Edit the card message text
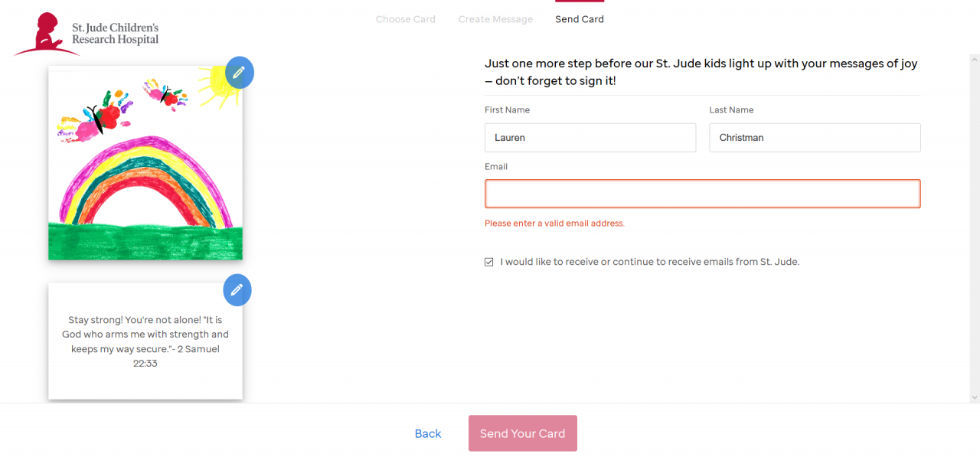Viewport: 980px width, 457px height. (x=237, y=290)
